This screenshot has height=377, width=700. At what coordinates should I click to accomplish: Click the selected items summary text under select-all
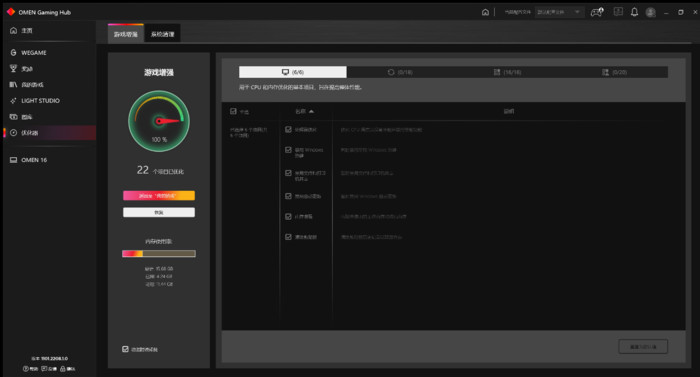249,132
